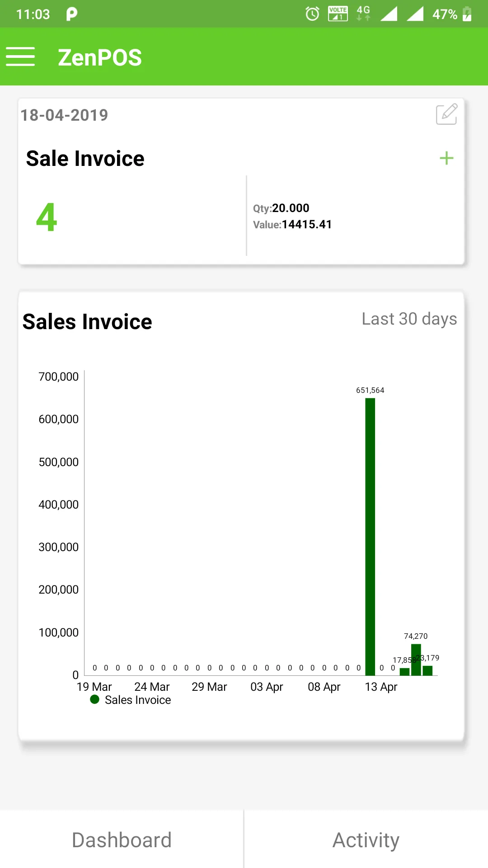Switch to the Dashboard tab
Image resolution: width=488 pixels, height=868 pixels.
pyautogui.click(x=122, y=840)
